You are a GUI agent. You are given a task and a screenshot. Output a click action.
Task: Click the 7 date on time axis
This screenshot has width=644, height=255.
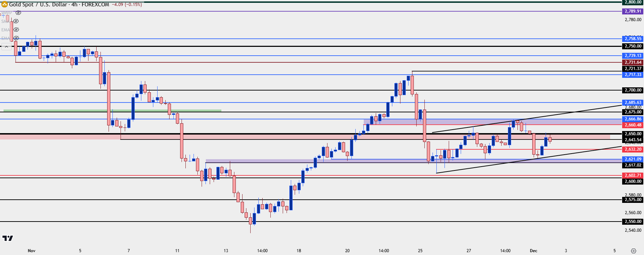click(129, 251)
